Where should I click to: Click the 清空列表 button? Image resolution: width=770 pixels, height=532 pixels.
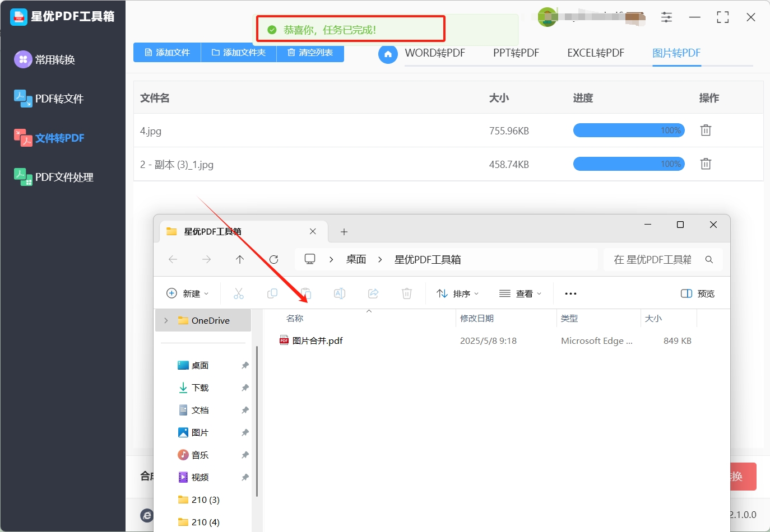point(310,53)
